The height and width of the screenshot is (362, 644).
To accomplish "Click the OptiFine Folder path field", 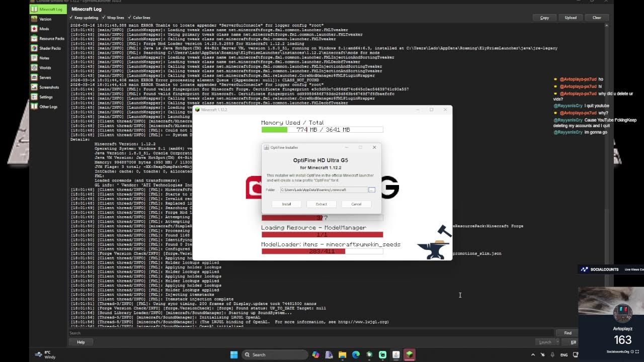I will tap(324, 190).
